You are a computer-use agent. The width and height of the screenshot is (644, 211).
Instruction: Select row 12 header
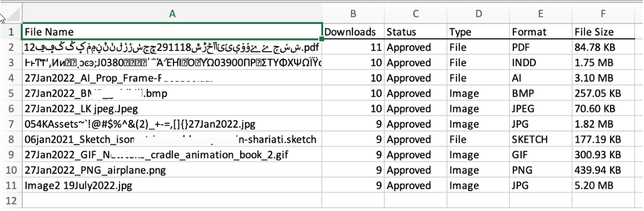click(x=11, y=201)
